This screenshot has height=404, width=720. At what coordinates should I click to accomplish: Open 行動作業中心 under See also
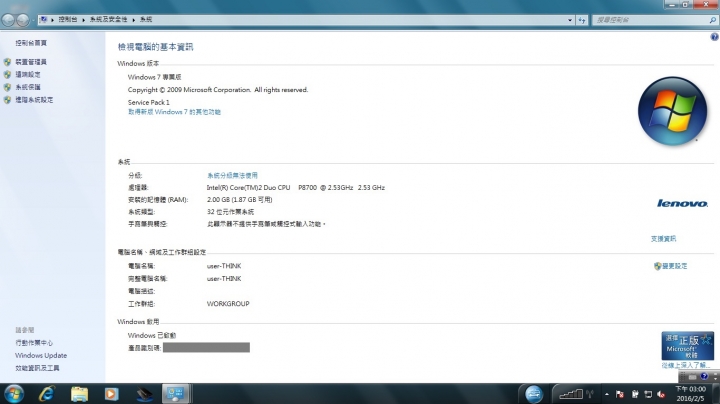(34, 343)
